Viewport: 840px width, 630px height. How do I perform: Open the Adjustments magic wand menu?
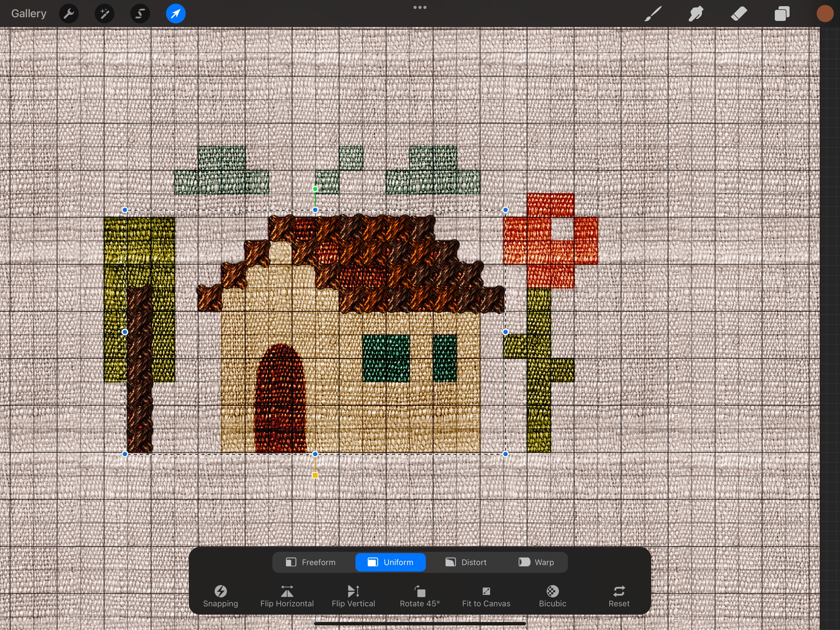click(105, 14)
